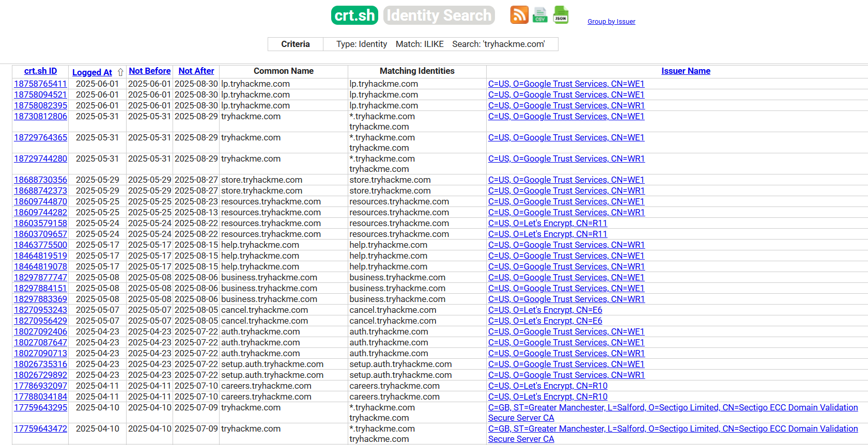
Task: Open Let's Encrypt E6 issuer for 18270956429
Action: point(545,321)
